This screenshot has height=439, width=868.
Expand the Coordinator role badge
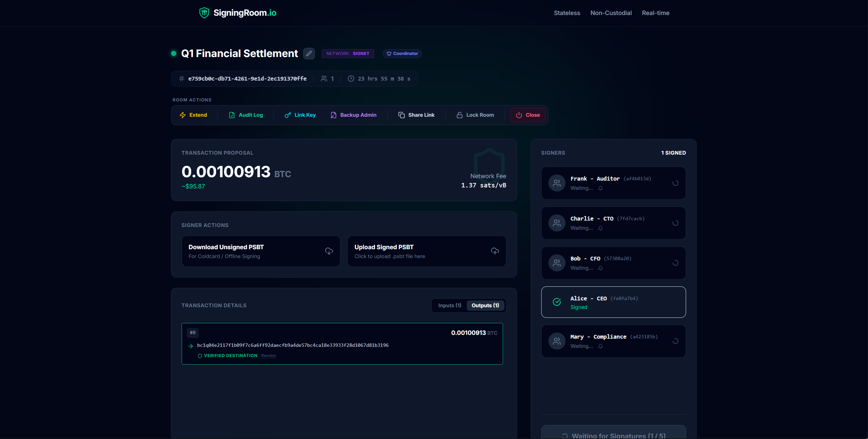402,54
